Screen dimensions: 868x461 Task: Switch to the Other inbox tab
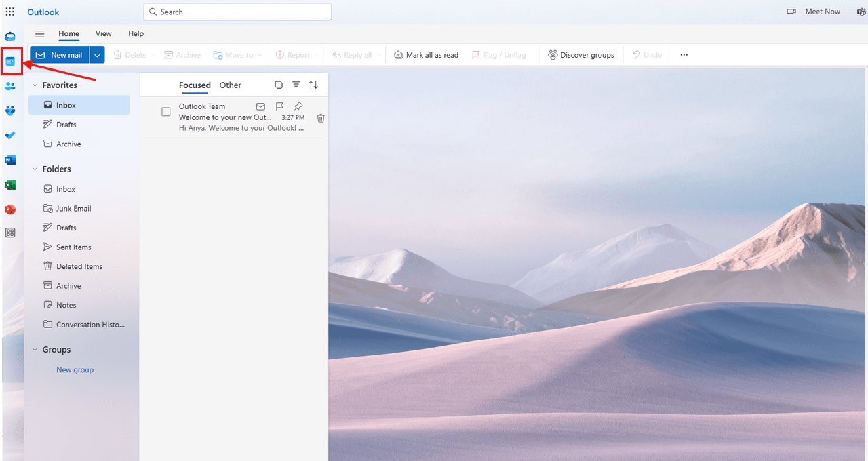(x=230, y=85)
